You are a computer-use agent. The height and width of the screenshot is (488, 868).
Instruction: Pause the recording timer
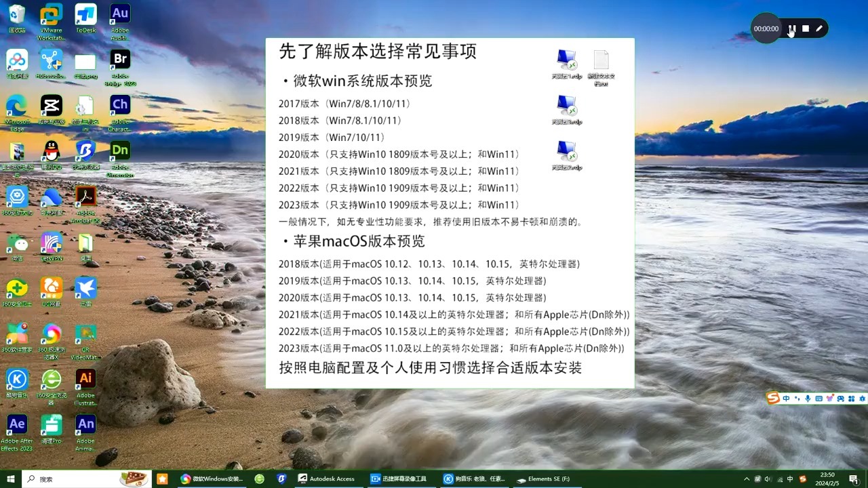791,28
